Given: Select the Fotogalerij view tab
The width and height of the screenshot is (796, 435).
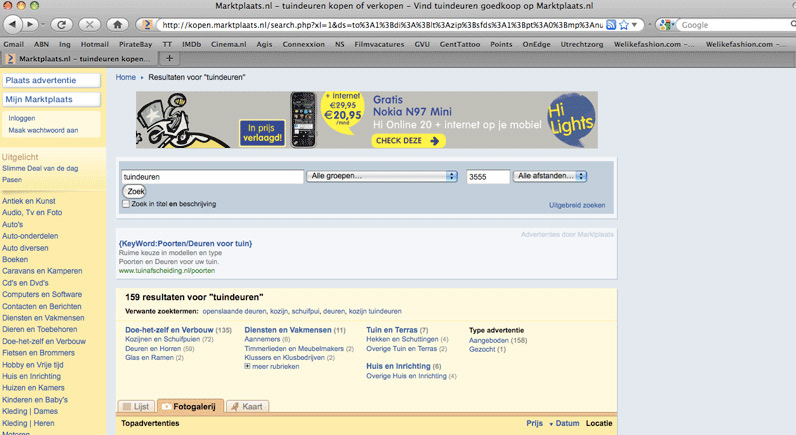Looking at the screenshot, I should [x=190, y=406].
